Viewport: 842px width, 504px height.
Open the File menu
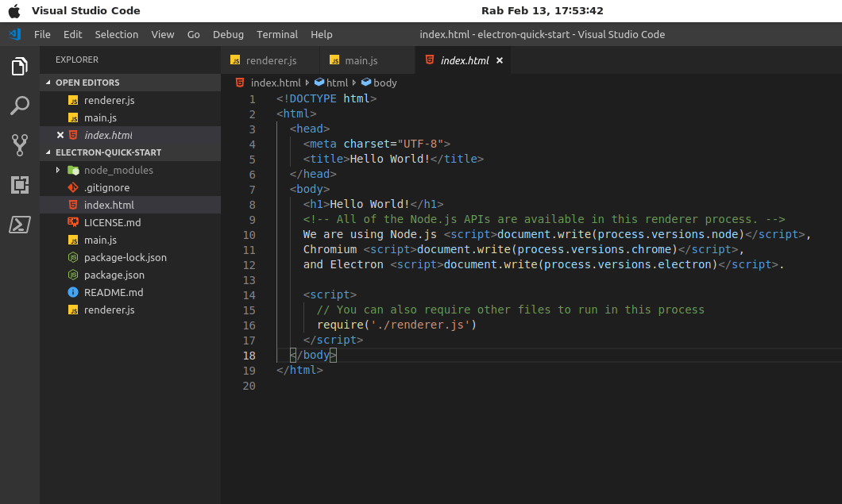click(42, 34)
